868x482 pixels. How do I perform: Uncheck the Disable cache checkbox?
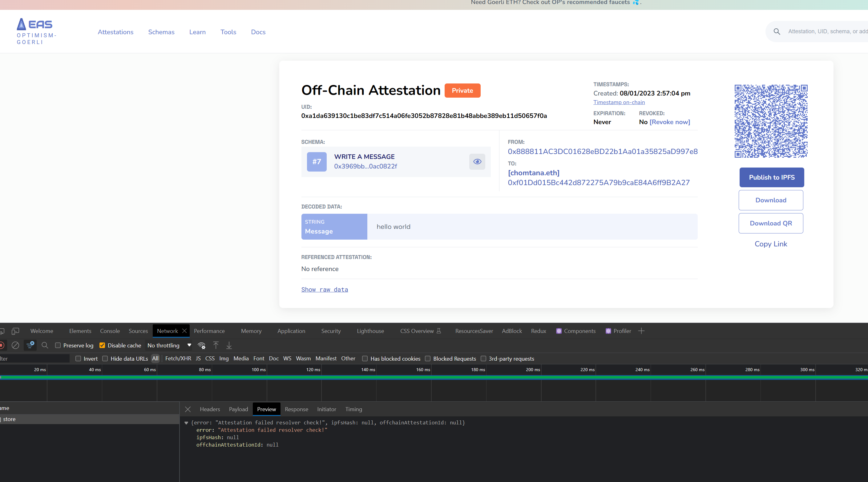click(102, 345)
